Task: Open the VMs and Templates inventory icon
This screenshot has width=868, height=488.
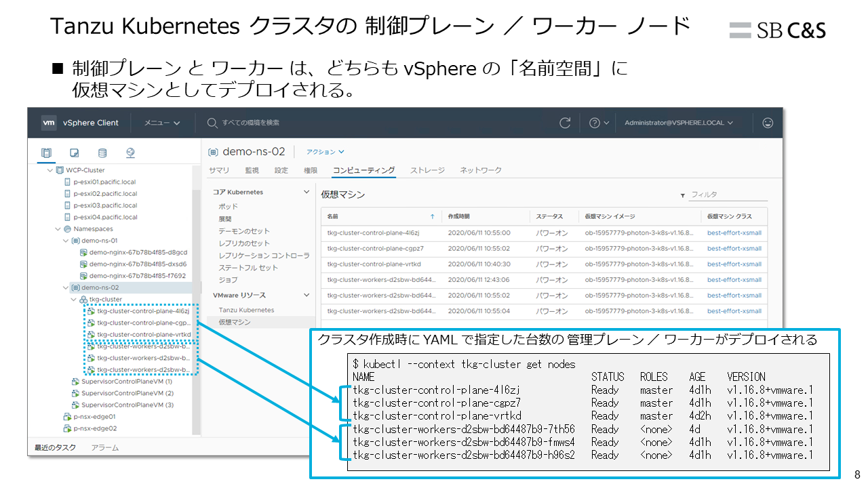Action: pos(75,153)
